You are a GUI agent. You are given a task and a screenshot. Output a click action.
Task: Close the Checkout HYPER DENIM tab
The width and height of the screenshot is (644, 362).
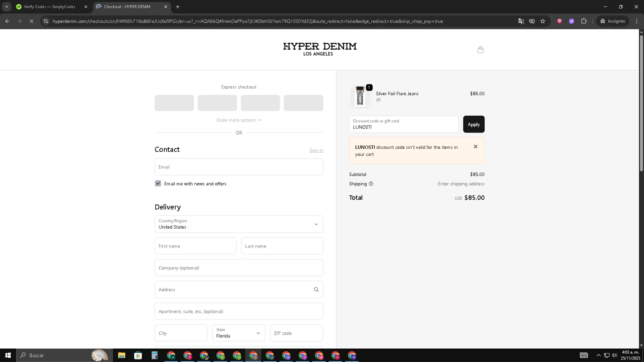166,7
